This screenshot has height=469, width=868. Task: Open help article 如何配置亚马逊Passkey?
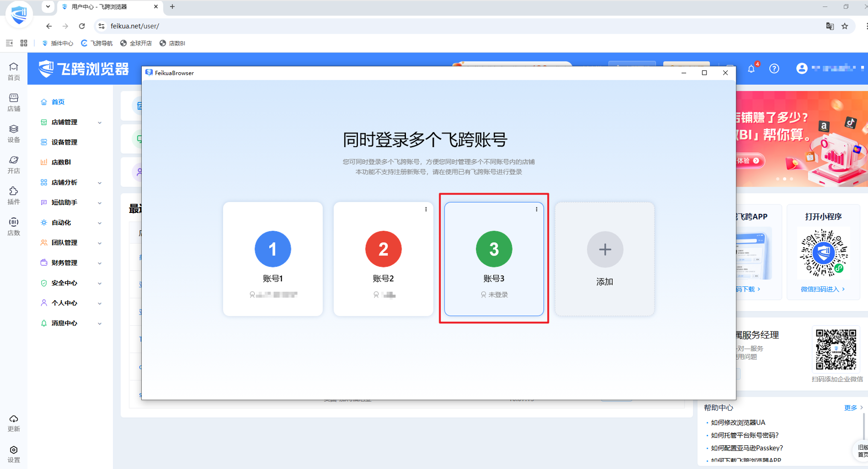[747, 448]
